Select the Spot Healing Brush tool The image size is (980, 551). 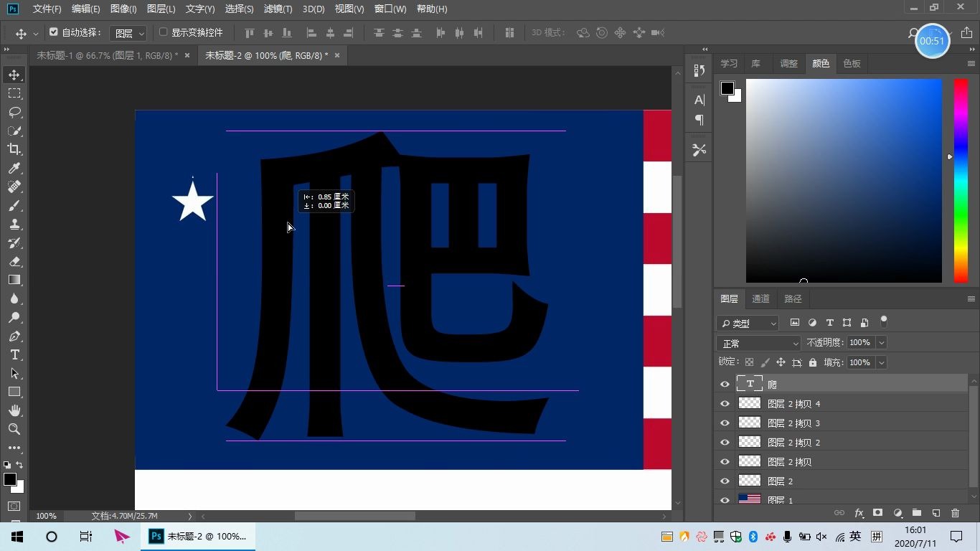click(x=14, y=187)
